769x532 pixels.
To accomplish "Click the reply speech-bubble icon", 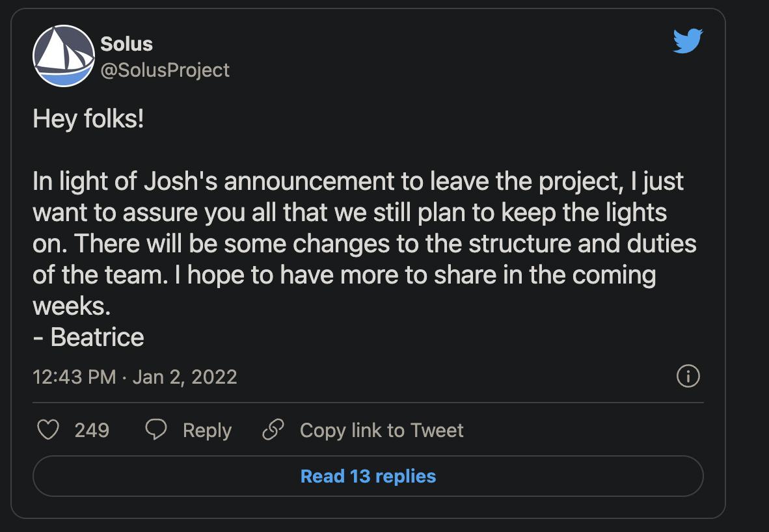I will coord(154,430).
